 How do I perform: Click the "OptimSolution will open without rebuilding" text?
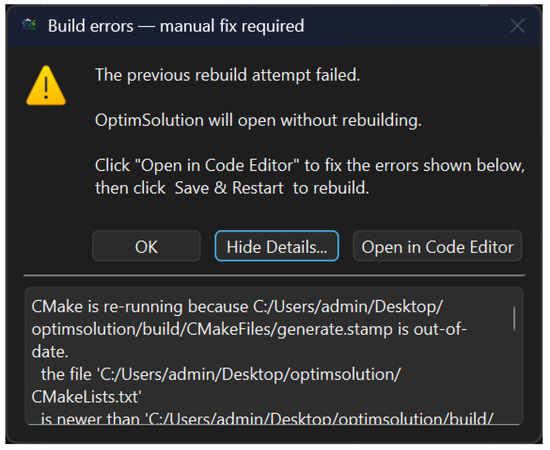click(259, 121)
